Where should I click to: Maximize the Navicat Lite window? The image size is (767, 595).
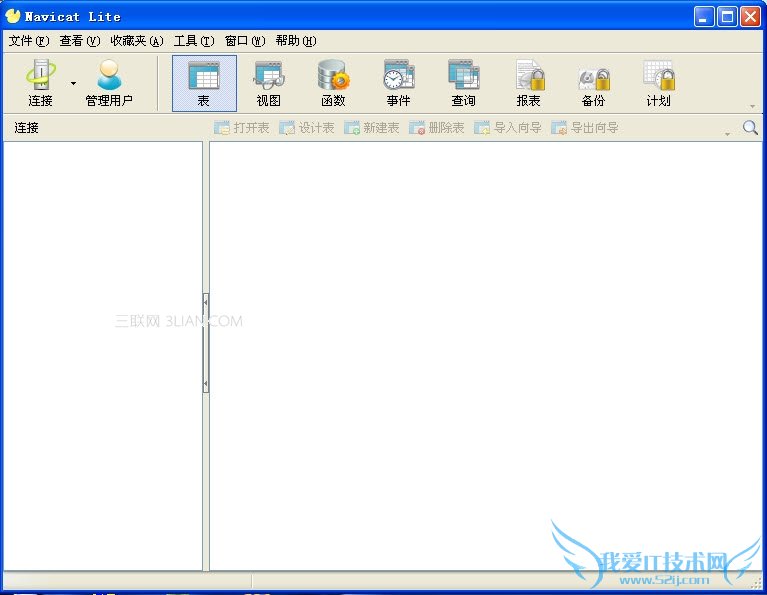[x=727, y=17]
